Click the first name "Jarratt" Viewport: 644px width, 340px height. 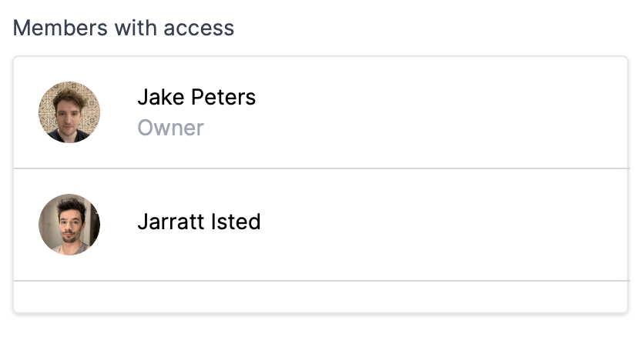(x=170, y=222)
